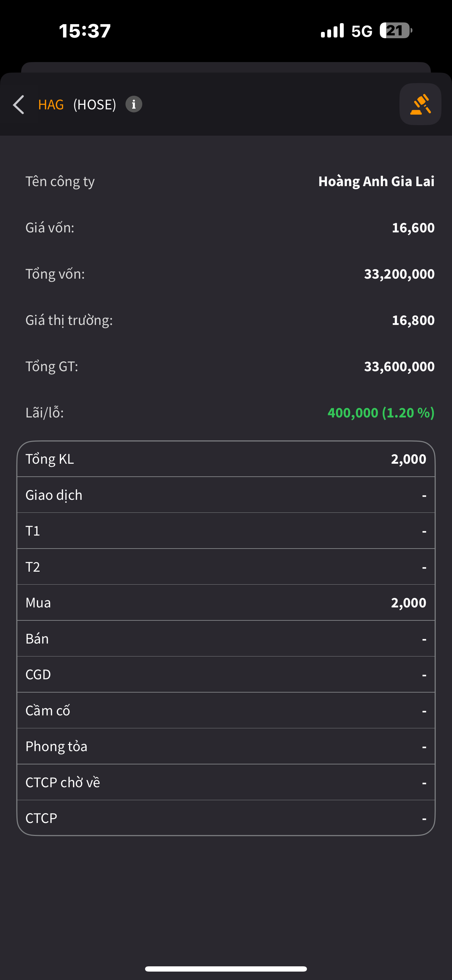Select the Mua row
The width and height of the screenshot is (452, 980).
[226, 603]
